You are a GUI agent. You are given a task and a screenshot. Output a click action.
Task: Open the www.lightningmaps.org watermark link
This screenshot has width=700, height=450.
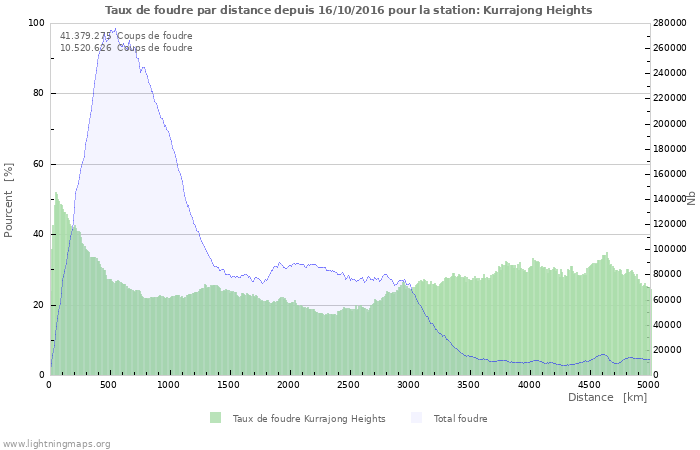point(56,443)
